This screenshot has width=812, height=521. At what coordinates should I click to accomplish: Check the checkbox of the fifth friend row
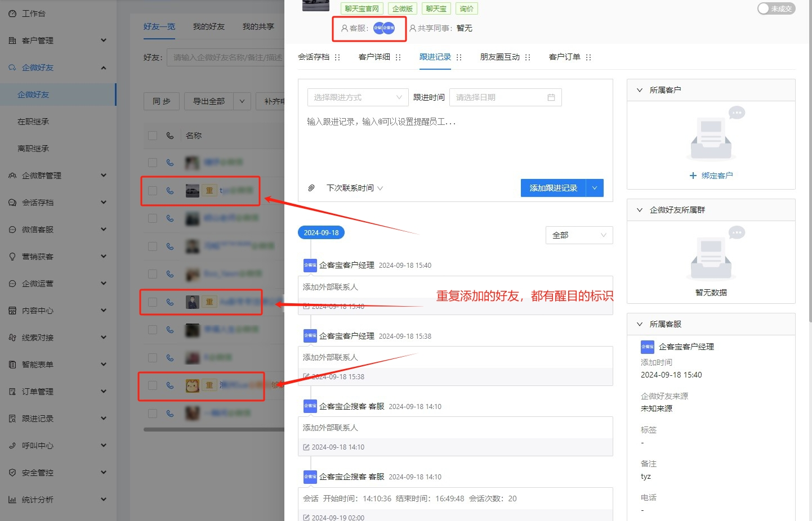153,274
